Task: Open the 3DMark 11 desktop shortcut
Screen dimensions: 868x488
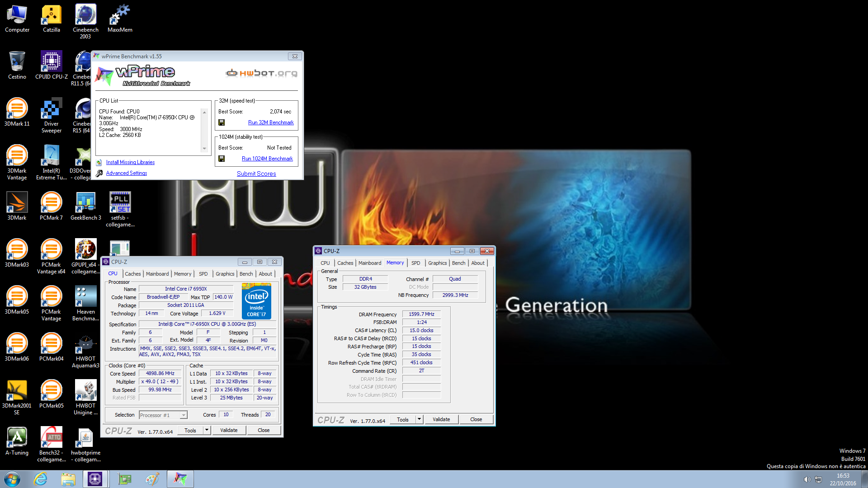Action: tap(17, 113)
